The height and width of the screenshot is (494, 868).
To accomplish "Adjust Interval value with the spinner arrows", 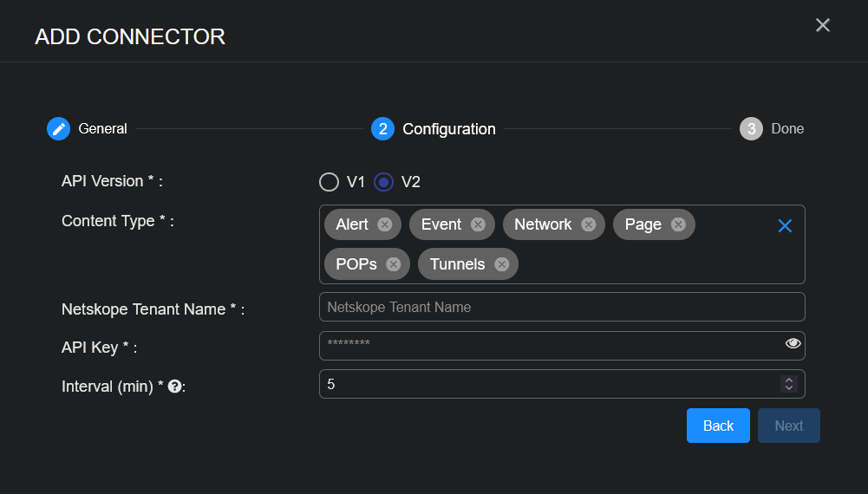I will pyautogui.click(x=788, y=384).
